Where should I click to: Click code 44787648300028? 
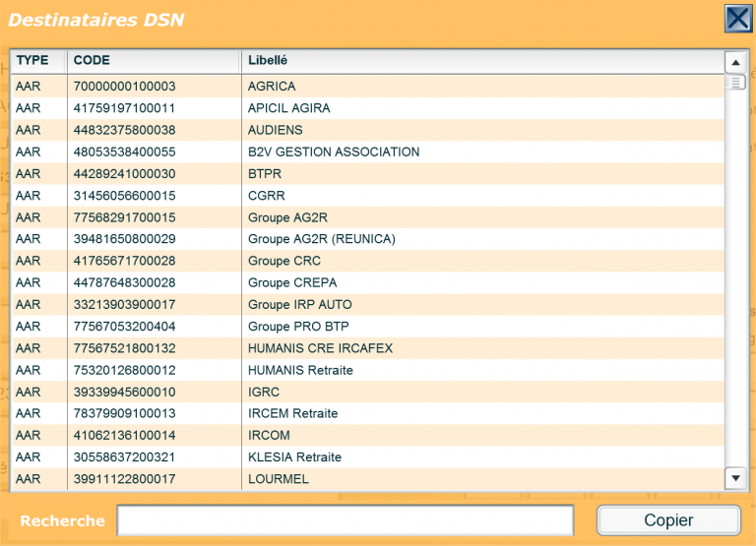pyautogui.click(x=124, y=282)
